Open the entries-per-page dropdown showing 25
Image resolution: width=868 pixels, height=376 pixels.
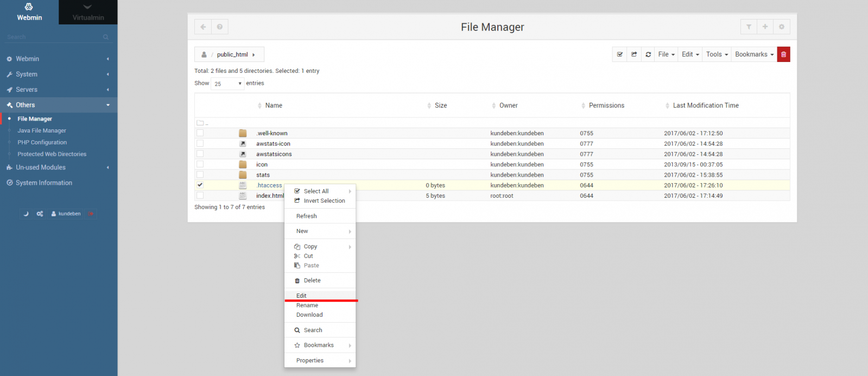pos(227,84)
